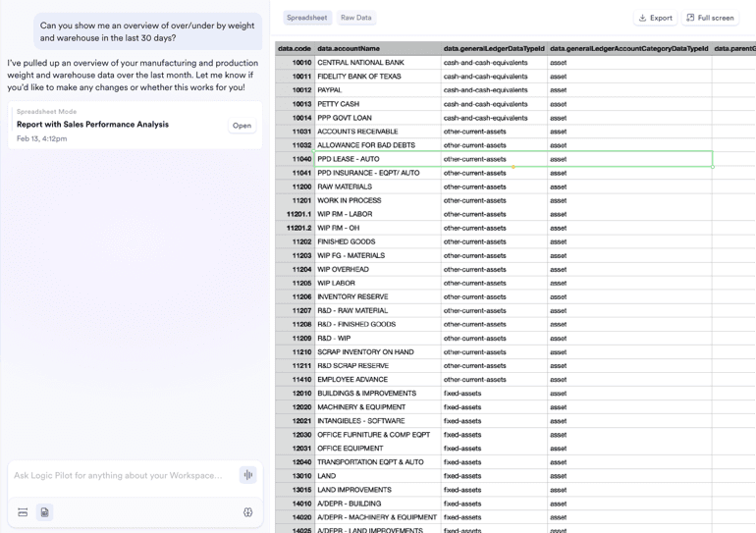Viewport: 756px width, 533px height.
Task: Click the brain icon in chat footer
Action: (x=247, y=512)
